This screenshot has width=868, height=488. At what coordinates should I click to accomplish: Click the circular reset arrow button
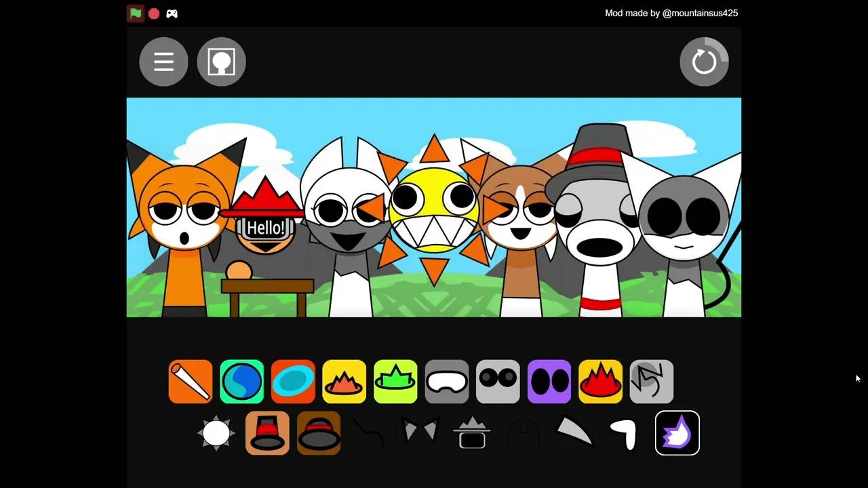point(704,62)
